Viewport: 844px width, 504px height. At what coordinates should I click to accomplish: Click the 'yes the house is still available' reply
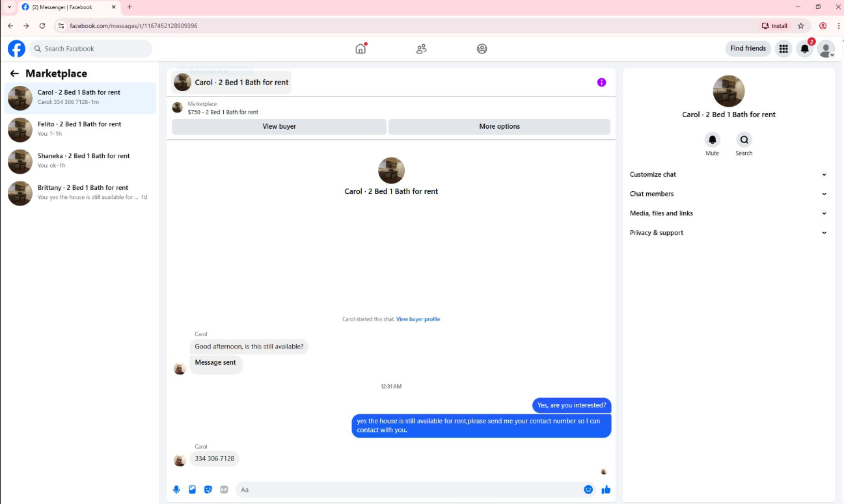[x=482, y=425]
